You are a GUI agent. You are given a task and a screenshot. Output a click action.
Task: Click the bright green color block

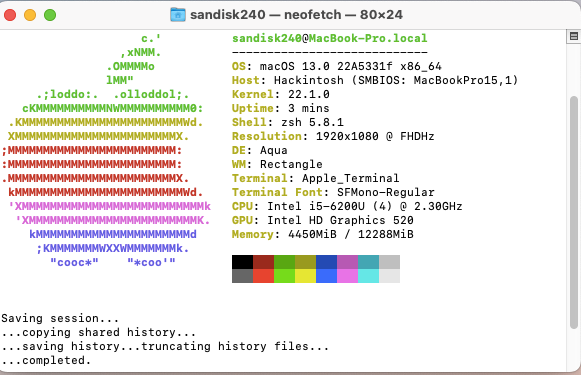pos(285,276)
